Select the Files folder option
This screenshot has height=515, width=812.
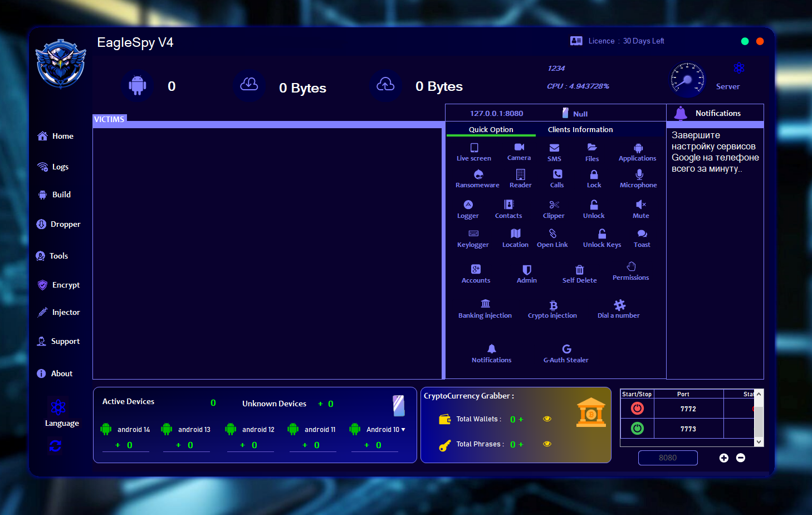[x=592, y=152]
